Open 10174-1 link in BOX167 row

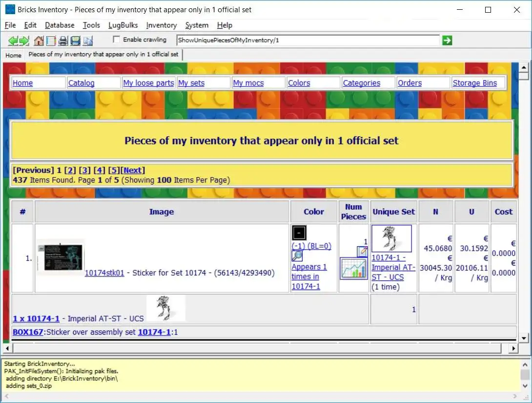point(154,332)
